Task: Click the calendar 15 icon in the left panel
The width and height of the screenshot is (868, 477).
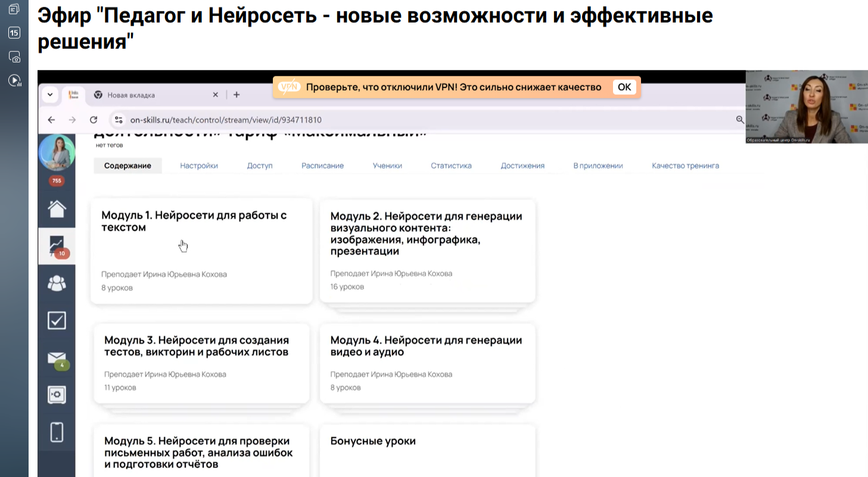Action: (x=14, y=33)
